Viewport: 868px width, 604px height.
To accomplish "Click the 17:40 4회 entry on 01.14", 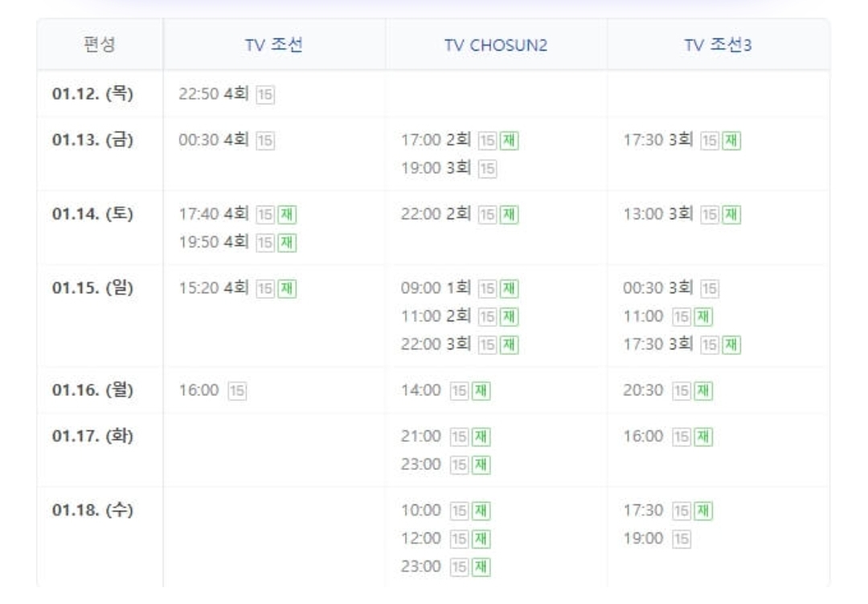I will 213,214.
